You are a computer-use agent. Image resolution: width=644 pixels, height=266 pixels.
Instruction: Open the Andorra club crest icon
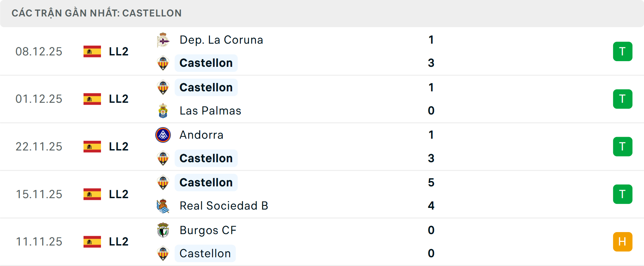(163, 135)
